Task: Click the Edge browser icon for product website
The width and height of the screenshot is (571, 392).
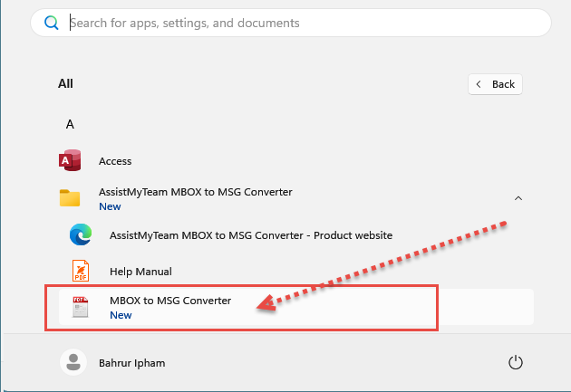Action: coord(81,234)
